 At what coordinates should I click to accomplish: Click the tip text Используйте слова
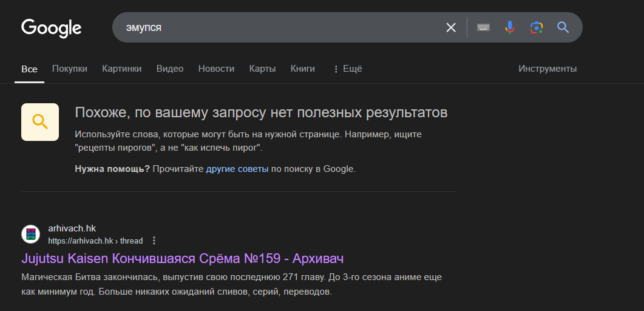pos(248,141)
